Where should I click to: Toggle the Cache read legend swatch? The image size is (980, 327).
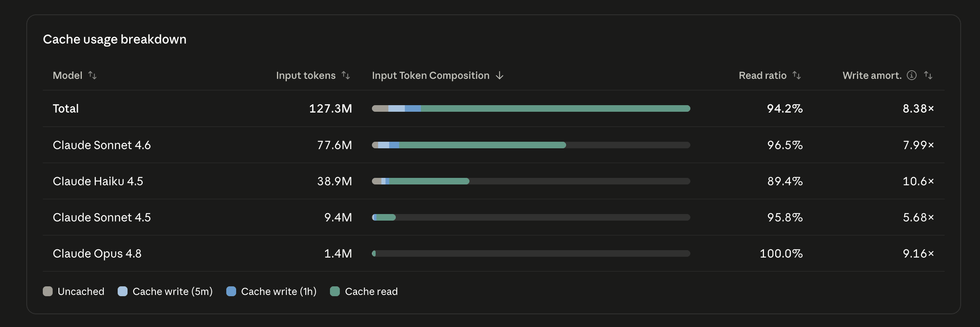click(335, 291)
